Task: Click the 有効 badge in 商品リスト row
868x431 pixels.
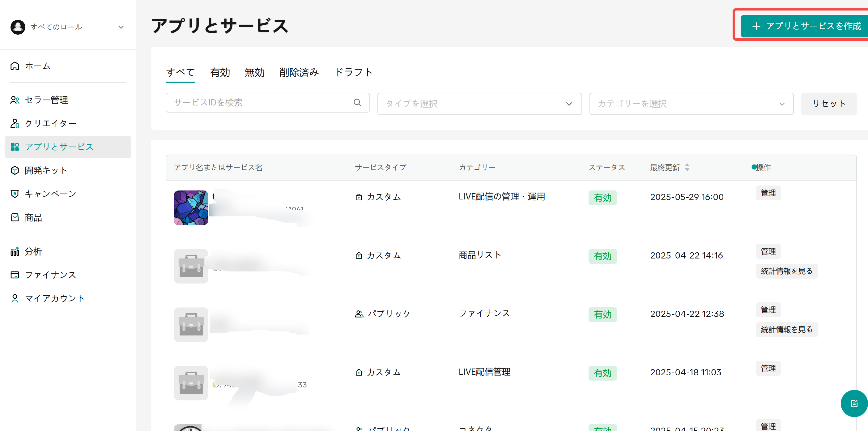Action: pyautogui.click(x=602, y=256)
